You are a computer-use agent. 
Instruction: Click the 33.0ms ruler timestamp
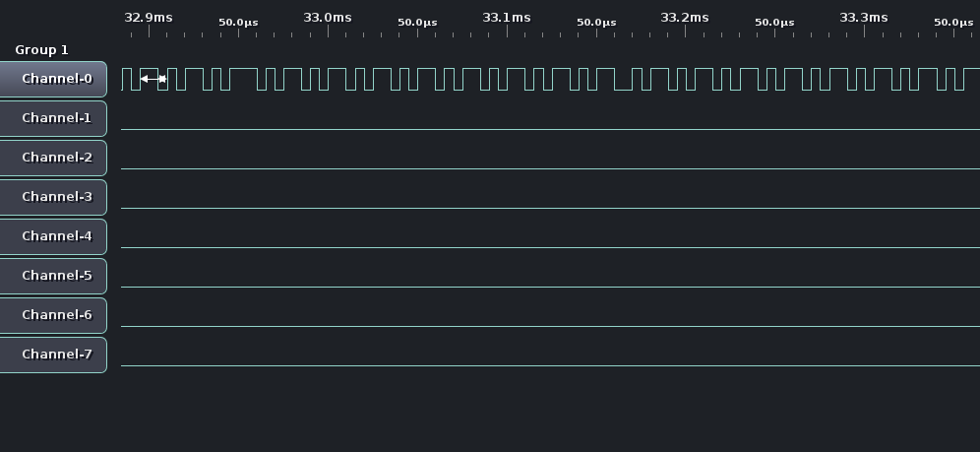coord(328,18)
